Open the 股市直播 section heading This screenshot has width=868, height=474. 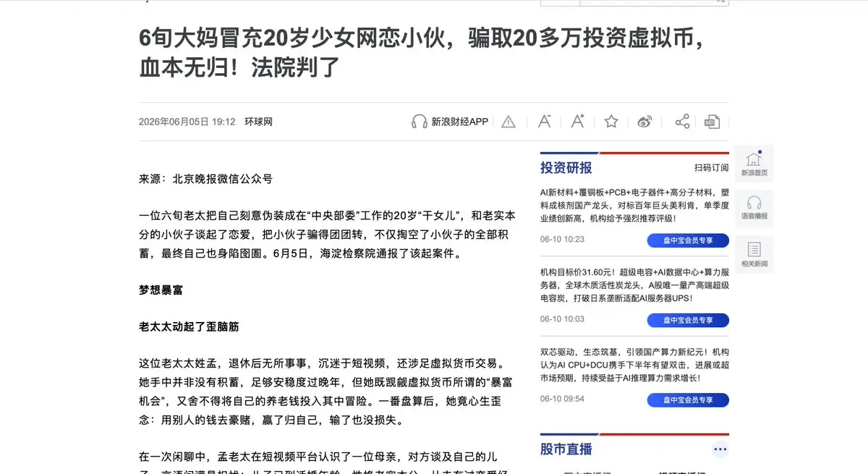(566, 449)
